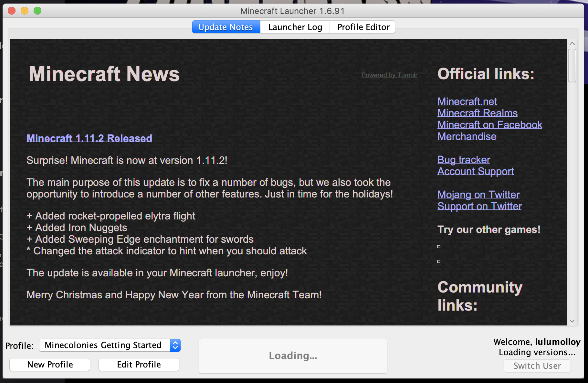The image size is (588, 383).
Task: Maximize the launcher with the green button
Action: (37, 11)
